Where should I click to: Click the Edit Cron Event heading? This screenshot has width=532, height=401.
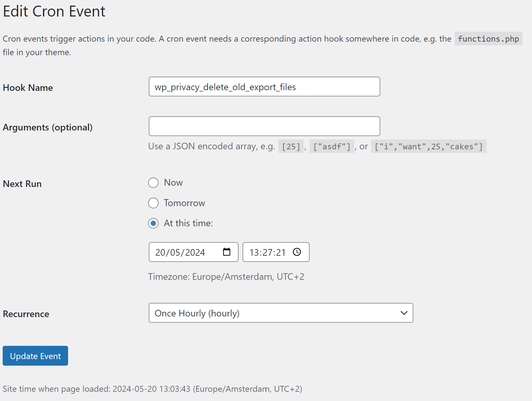click(x=54, y=11)
